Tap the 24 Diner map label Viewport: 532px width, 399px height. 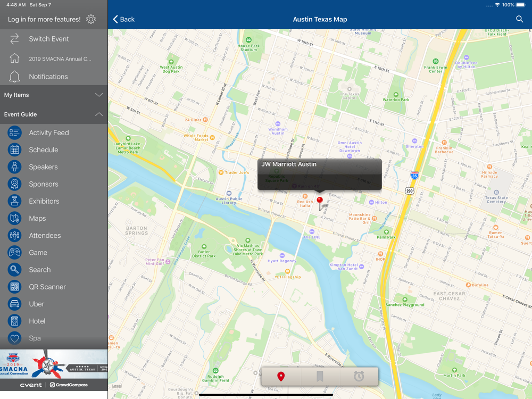[x=193, y=120]
